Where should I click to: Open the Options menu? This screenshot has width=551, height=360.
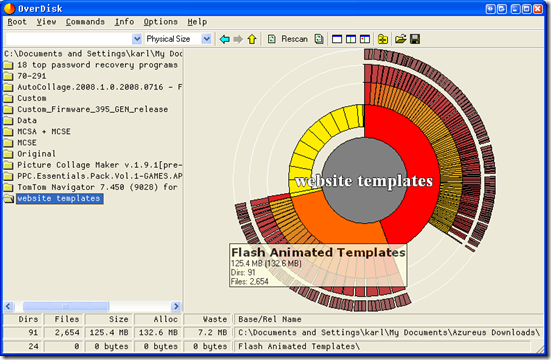pos(160,22)
